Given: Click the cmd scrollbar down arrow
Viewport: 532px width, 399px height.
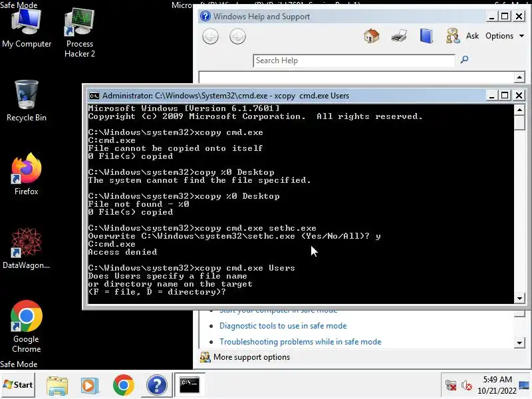Looking at the screenshot, I should [519, 299].
